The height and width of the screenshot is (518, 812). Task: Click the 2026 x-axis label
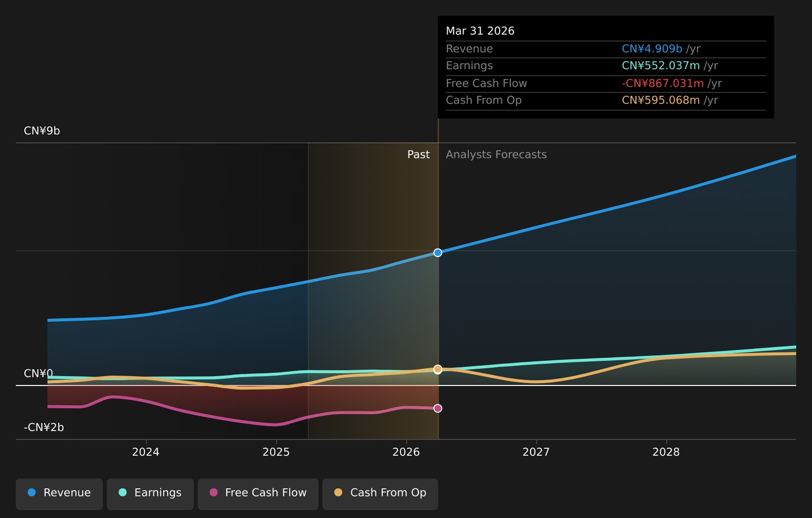(406, 452)
